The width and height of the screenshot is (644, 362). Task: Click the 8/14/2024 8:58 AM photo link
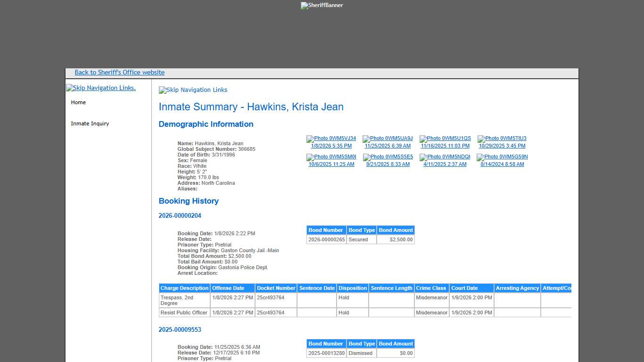point(502,165)
